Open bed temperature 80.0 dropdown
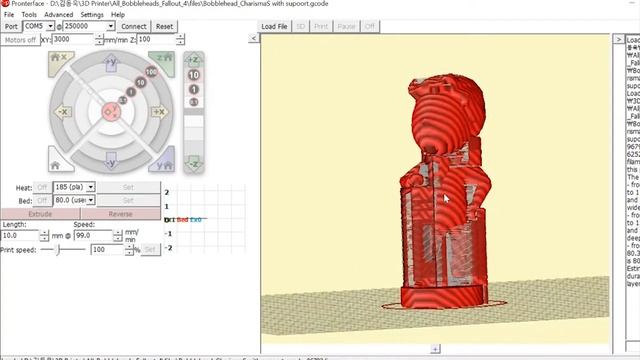The height and width of the screenshot is (360, 640). tap(91, 200)
